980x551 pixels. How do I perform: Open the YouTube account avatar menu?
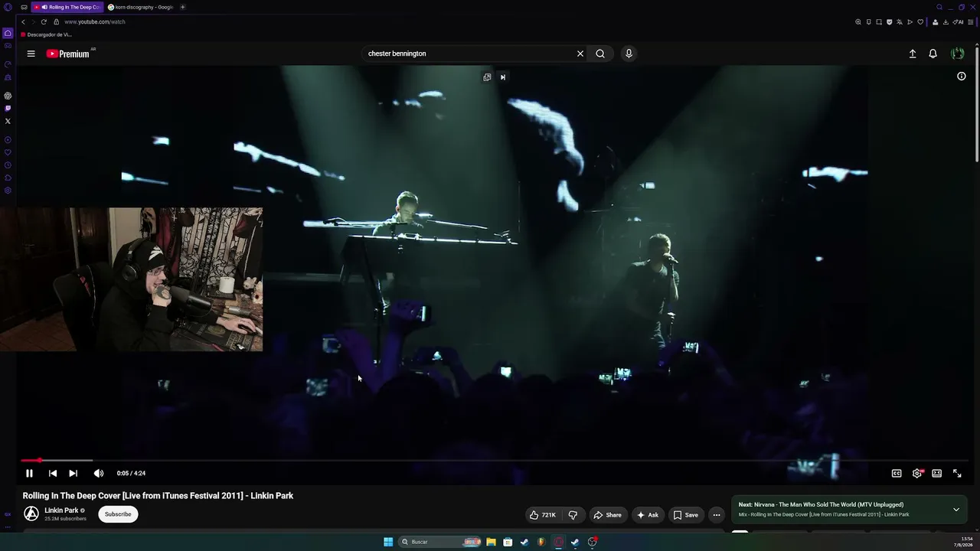coord(957,54)
